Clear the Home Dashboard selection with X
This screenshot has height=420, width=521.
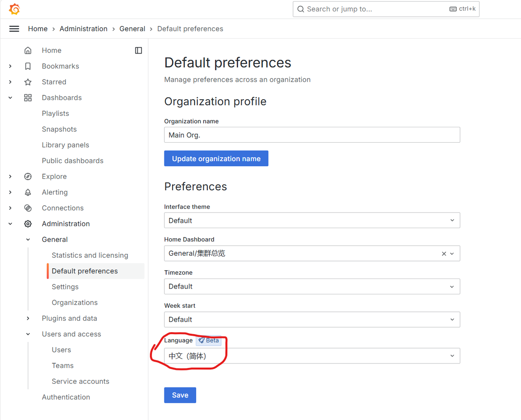pyautogui.click(x=444, y=254)
